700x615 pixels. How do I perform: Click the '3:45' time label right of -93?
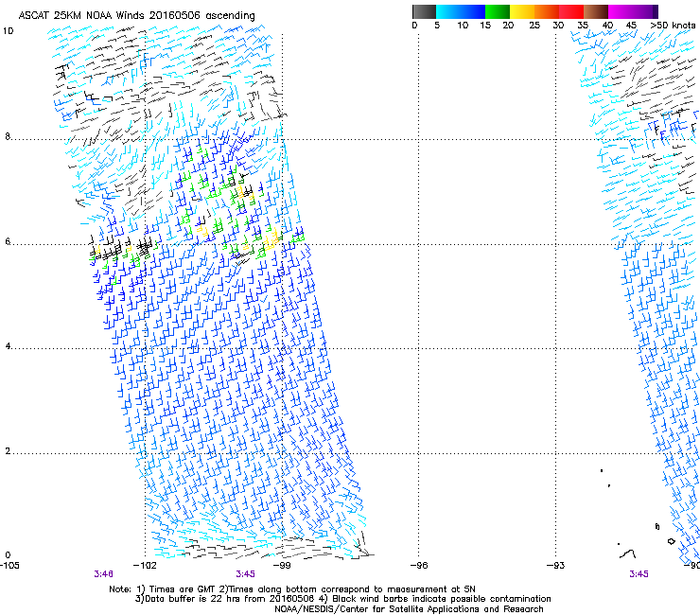click(639, 574)
